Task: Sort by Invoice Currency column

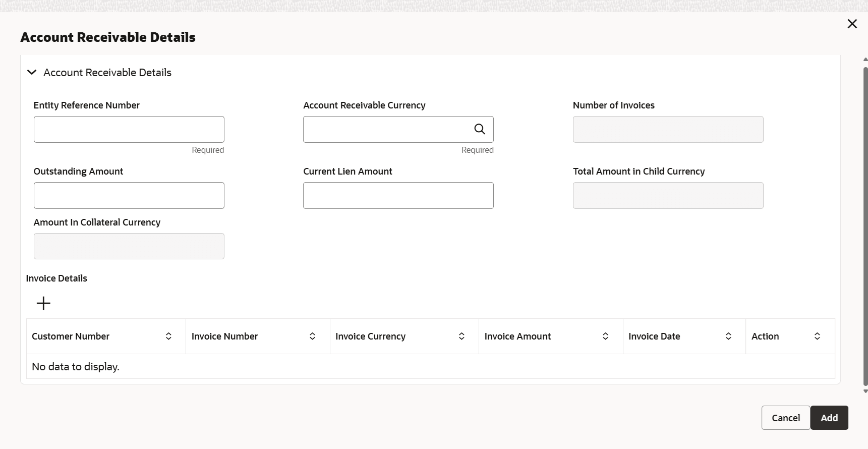Action: (x=461, y=336)
